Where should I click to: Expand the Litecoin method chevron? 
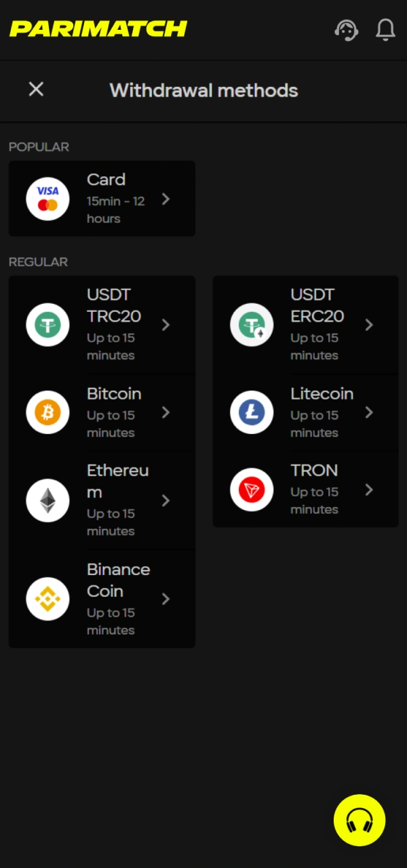(369, 412)
